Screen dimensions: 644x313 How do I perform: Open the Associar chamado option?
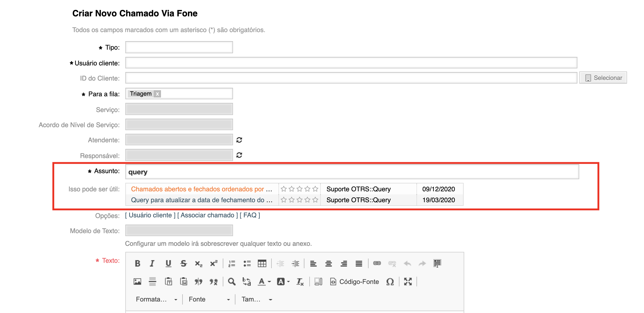(207, 215)
